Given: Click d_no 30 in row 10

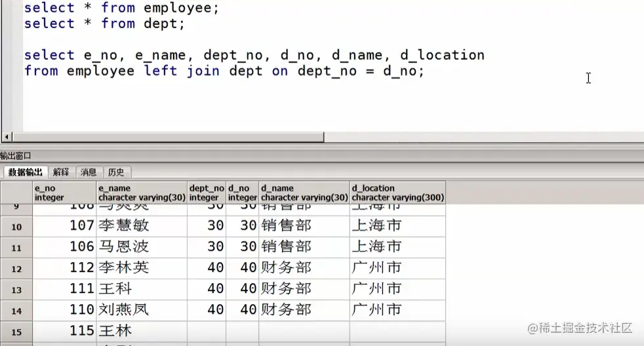Looking at the screenshot, I should [x=243, y=225].
